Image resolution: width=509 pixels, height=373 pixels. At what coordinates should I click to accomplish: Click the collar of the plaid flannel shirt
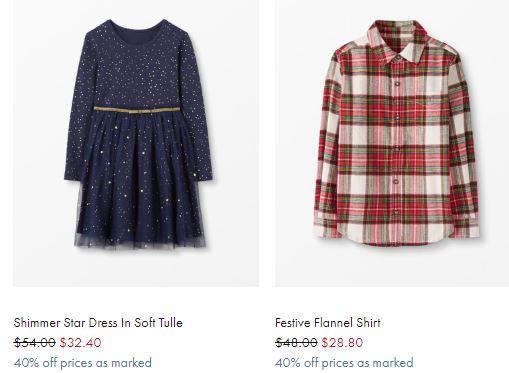click(x=397, y=38)
